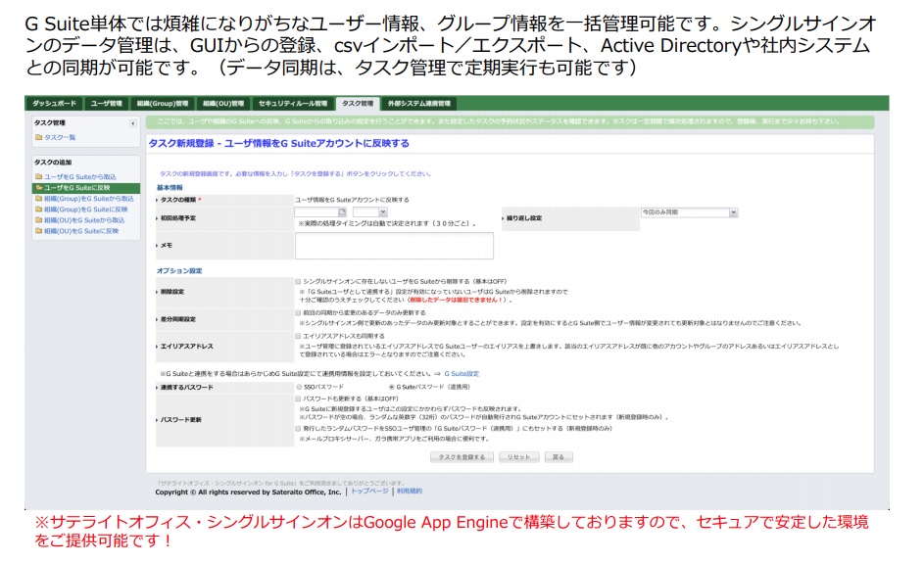Check エイリアスアドレスも同期する option
Image resolution: width=924 pixels, height=563 pixels.
tap(298, 336)
